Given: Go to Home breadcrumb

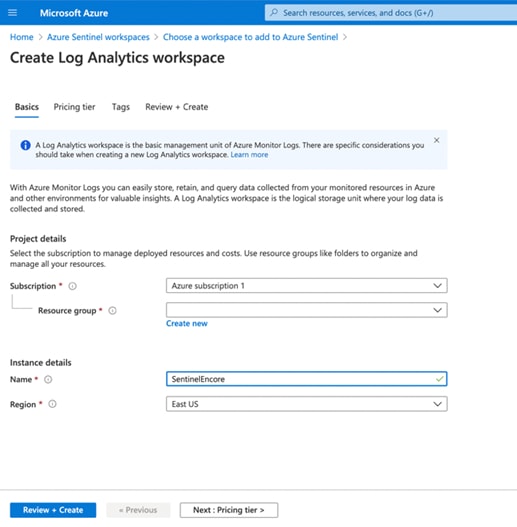Looking at the screenshot, I should coord(22,37).
